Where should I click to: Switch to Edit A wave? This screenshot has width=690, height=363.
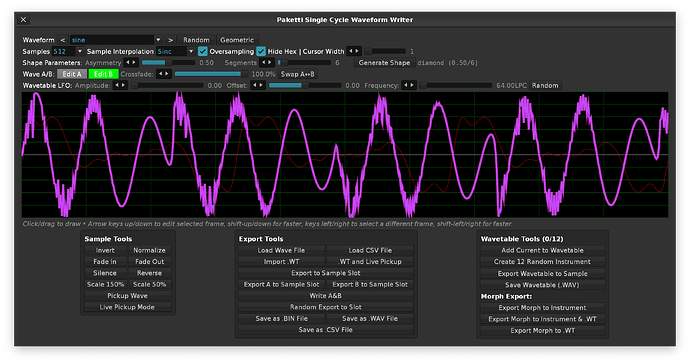point(72,74)
